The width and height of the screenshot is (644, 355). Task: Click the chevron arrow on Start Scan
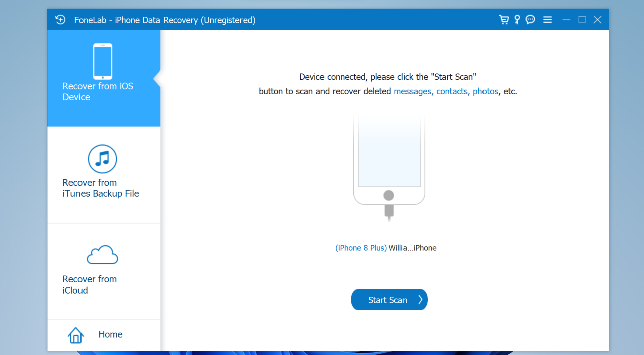420,300
